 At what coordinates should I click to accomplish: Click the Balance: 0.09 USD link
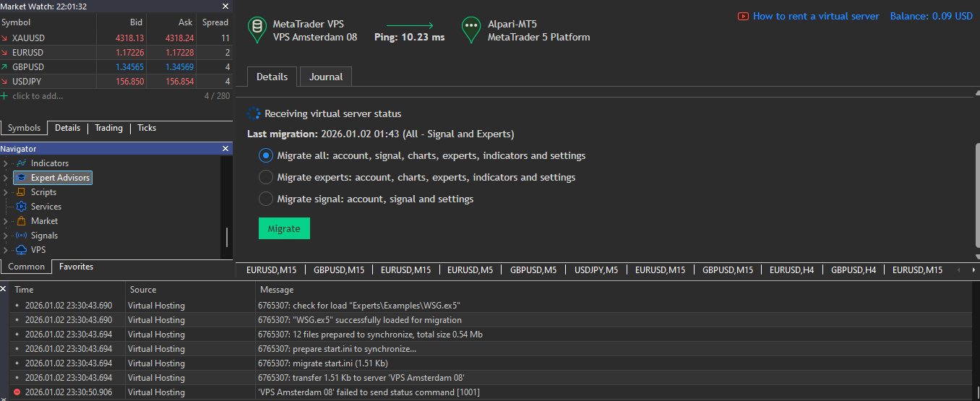932,16
